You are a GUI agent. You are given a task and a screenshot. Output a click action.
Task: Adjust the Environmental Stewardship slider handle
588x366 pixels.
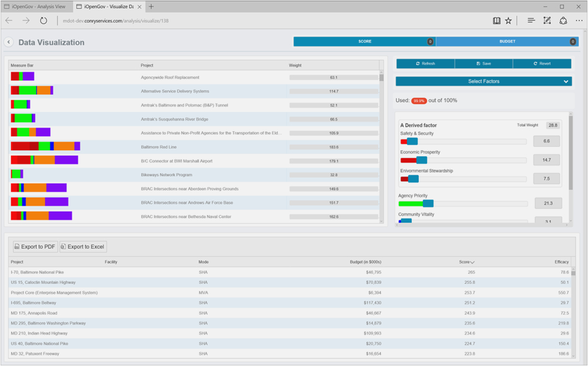pos(413,179)
